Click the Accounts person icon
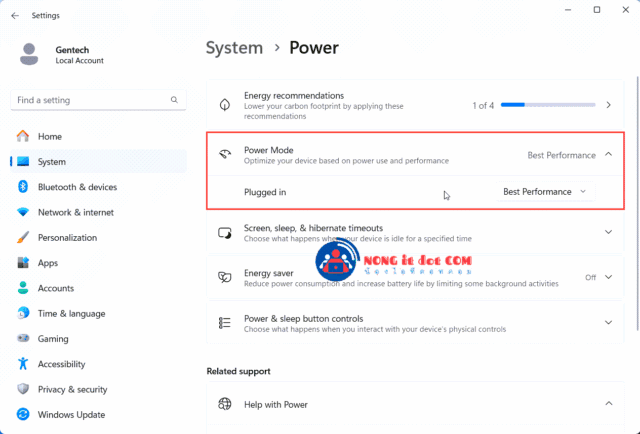This screenshot has height=434, width=640. [x=23, y=288]
